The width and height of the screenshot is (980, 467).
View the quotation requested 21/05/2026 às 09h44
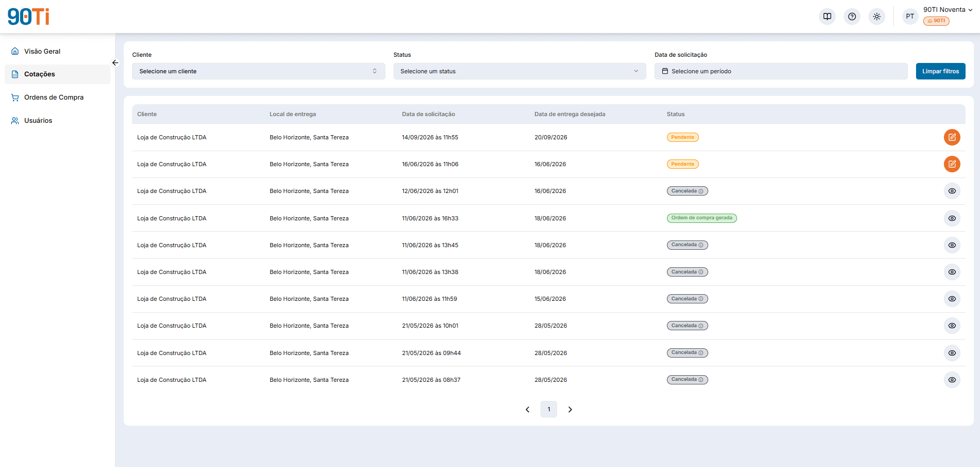[x=952, y=353]
